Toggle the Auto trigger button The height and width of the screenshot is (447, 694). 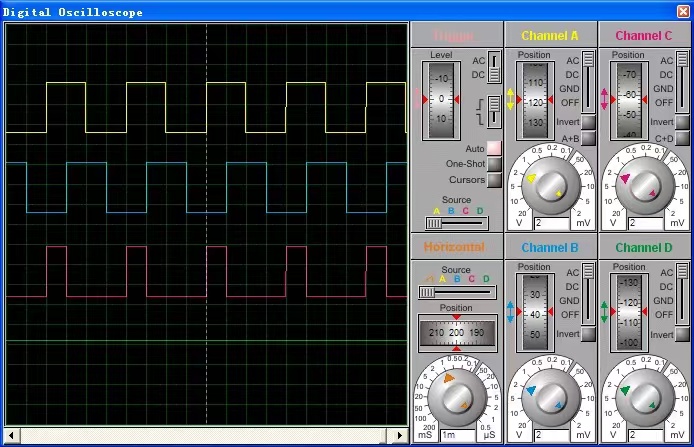click(x=494, y=148)
